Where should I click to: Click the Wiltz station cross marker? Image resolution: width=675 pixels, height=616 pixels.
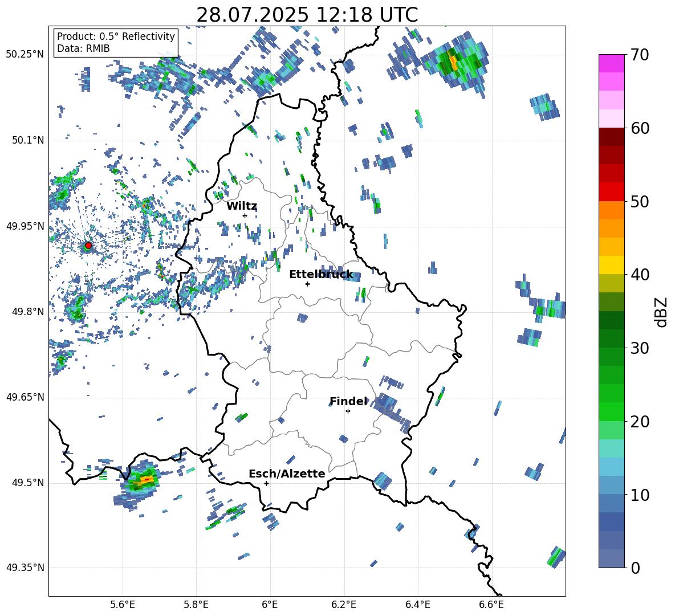[245, 215]
